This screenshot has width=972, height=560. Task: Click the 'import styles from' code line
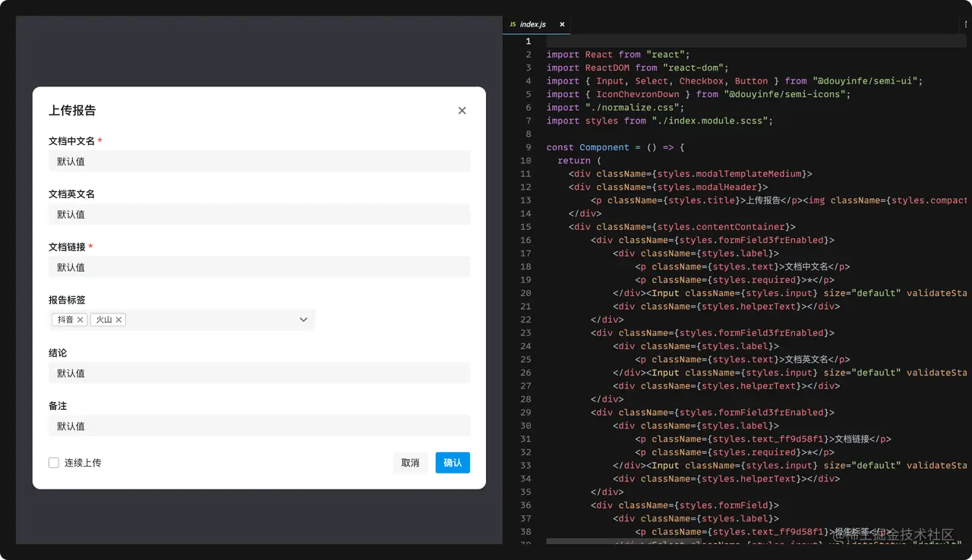[660, 121]
